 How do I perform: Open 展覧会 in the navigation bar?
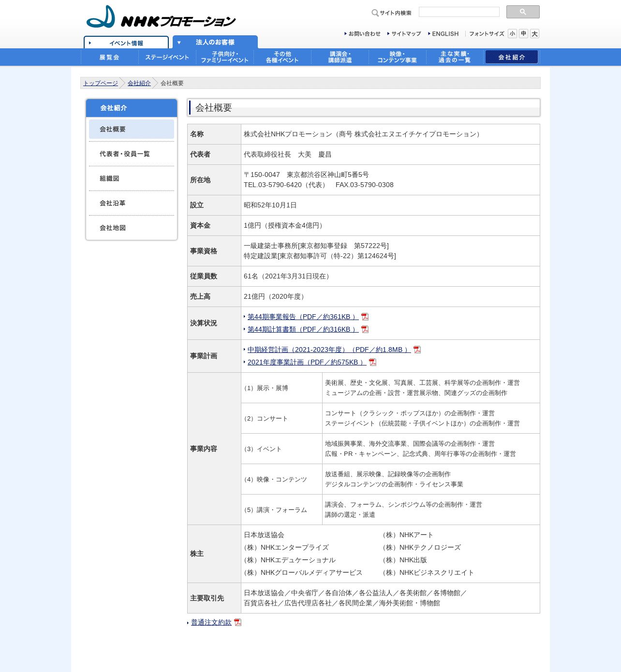pos(109,57)
